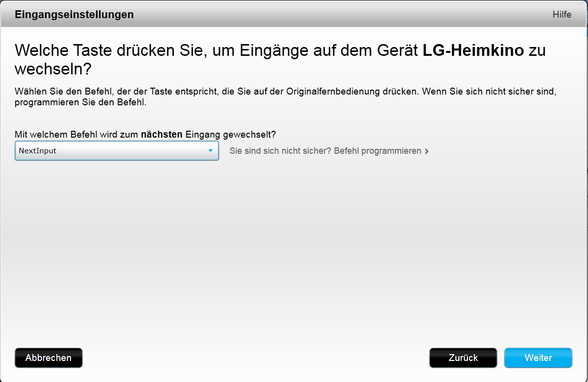Click the word 'wechseln?' in the heading
Screen dimensions: 588x382
tap(53, 69)
